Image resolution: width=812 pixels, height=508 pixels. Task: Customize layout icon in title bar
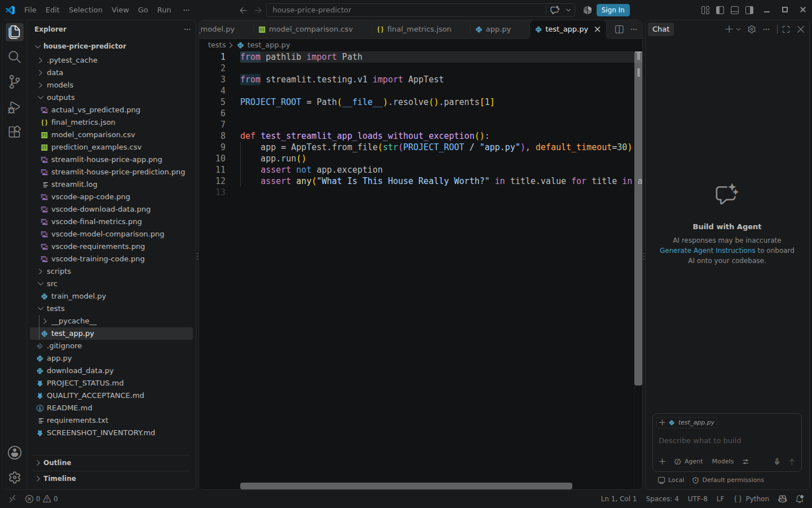[705, 10]
